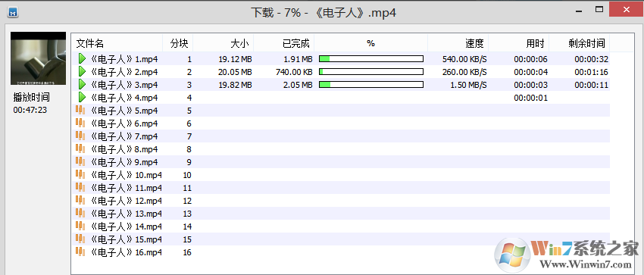Click the green play icon of 《电子人》1.mp4
The height and width of the screenshot is (275, 644).
coord(82,58)
